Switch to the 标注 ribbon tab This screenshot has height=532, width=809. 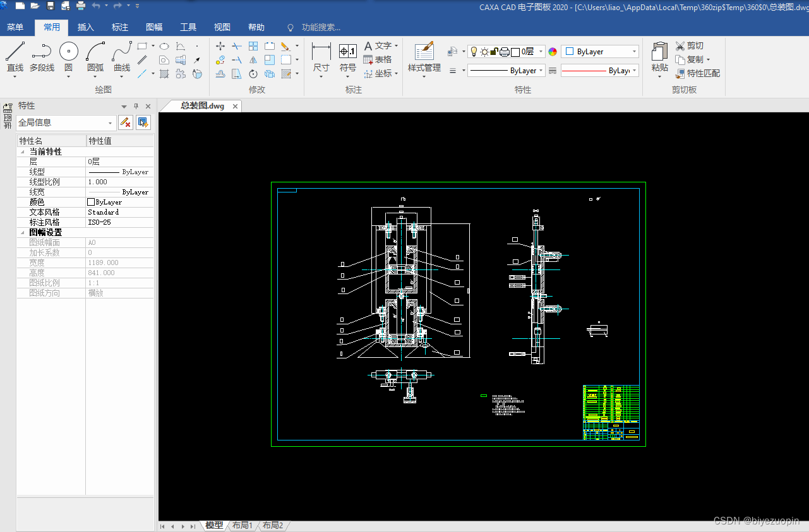click(120, 27)
